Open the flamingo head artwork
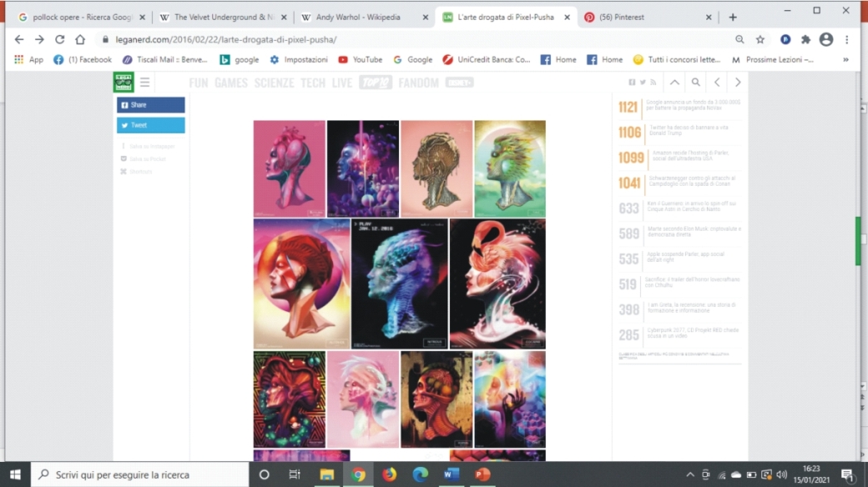868x487 pixels. pyautogui.click(x=497, y=284)
